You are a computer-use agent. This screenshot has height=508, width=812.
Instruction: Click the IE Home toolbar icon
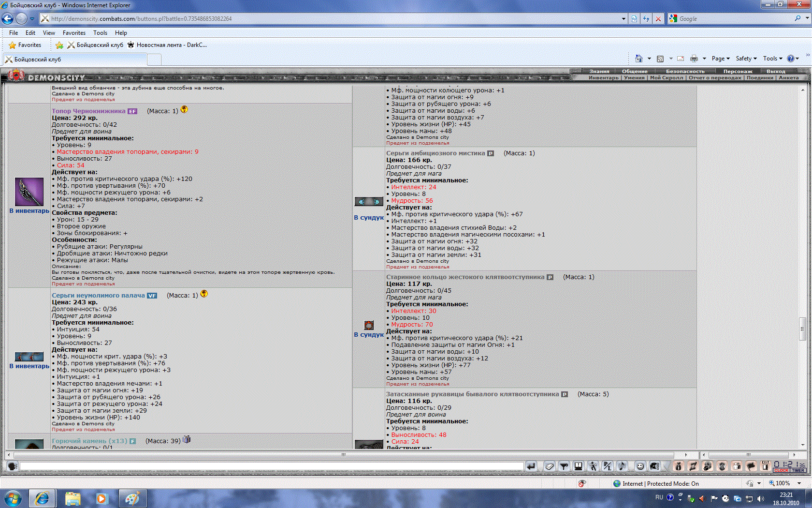pos(638,59)
